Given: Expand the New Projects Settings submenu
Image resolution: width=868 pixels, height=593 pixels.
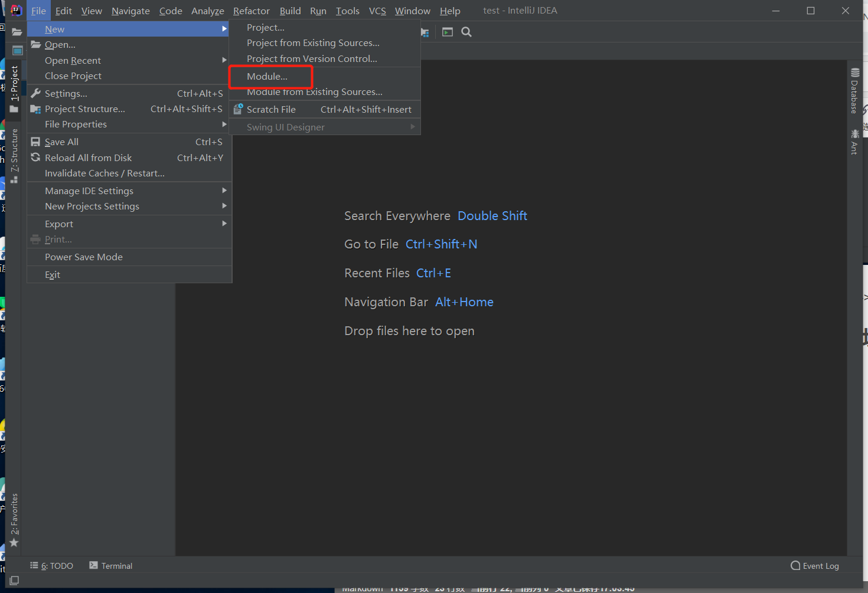Looking at the screenshot, I should 129,206.
